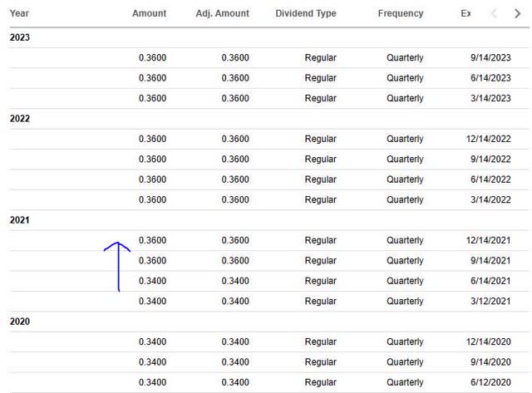Collapse the 2022 year group row
The height and width of the screenshot is (393, 532).
20,119
